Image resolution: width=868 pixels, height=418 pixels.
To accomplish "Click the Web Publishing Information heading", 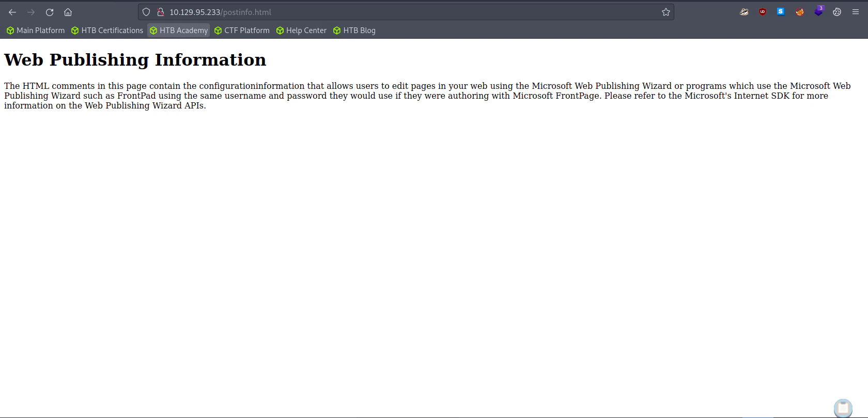I will pos(135,60).
